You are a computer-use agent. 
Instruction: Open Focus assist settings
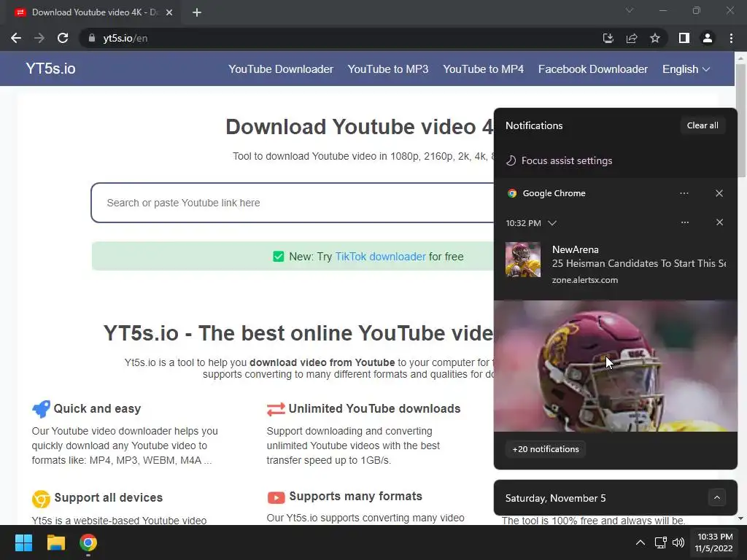coord(560,160)
